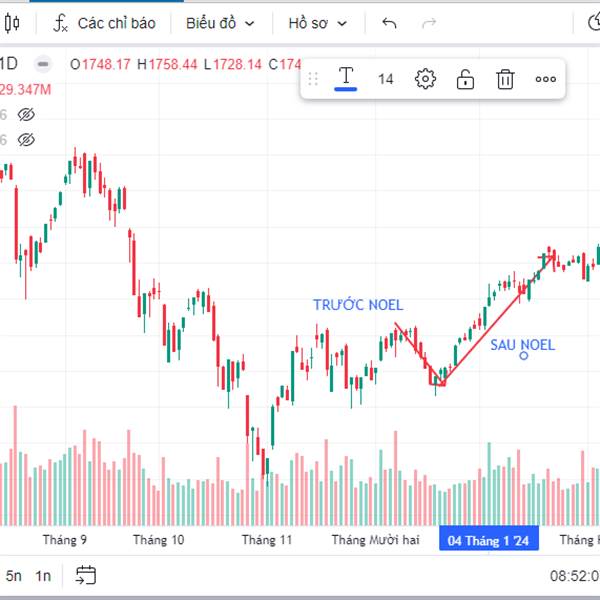Open the more options ellipsis menu

tap(545, 79)
